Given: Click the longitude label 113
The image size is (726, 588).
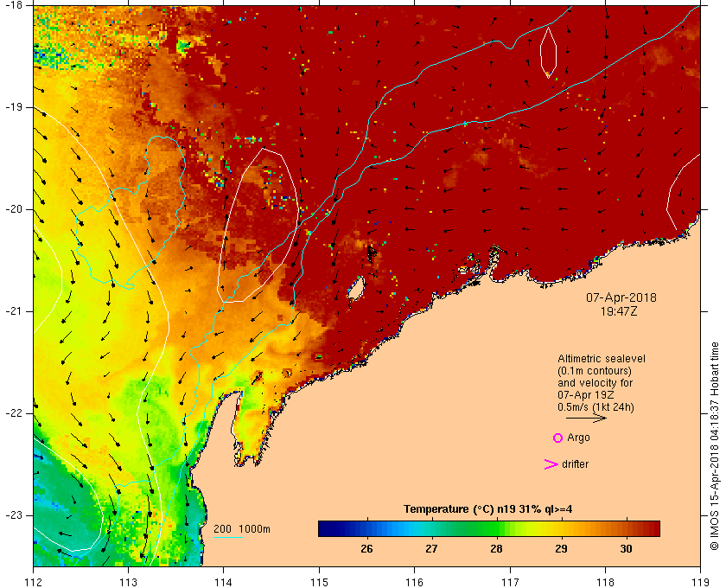Looking at the screenshot, I should pos(128,582).
